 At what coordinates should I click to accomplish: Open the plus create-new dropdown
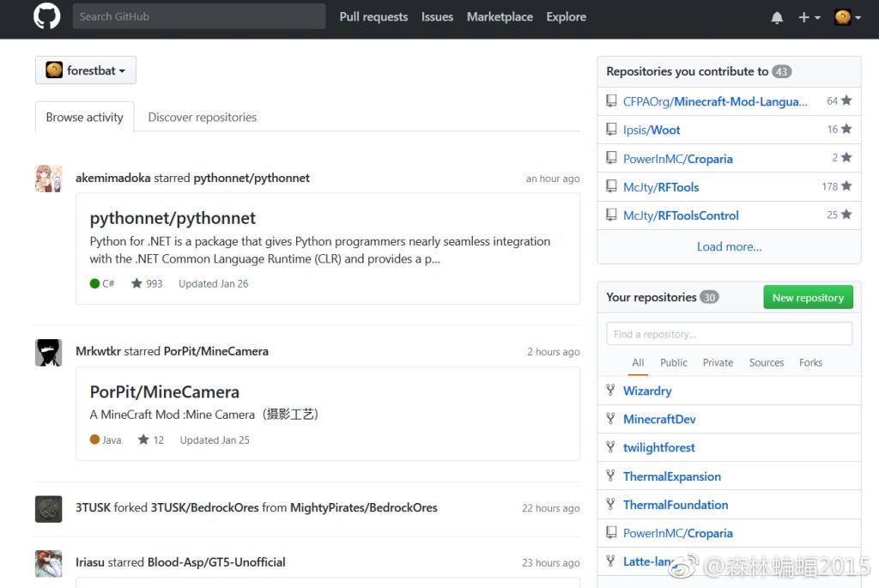pyautogui.click(x=809, y=17)
